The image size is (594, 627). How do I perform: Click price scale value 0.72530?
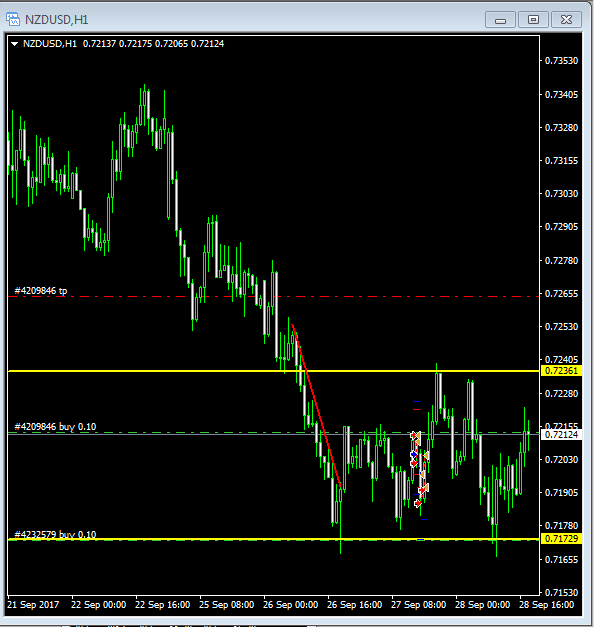coord(562,327)
